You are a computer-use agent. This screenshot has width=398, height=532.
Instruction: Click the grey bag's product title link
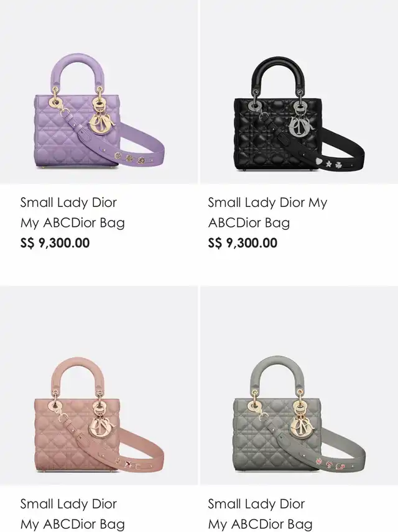click(x=260, y=514)
